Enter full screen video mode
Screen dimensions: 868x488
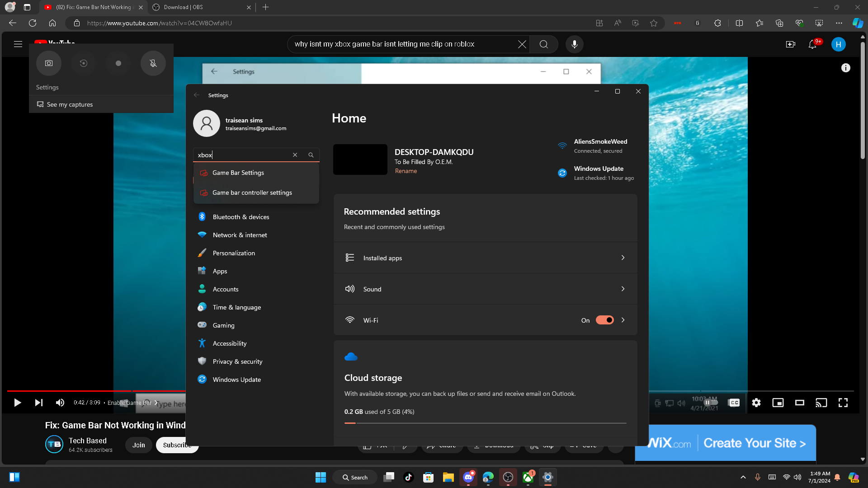pos(843,403)
